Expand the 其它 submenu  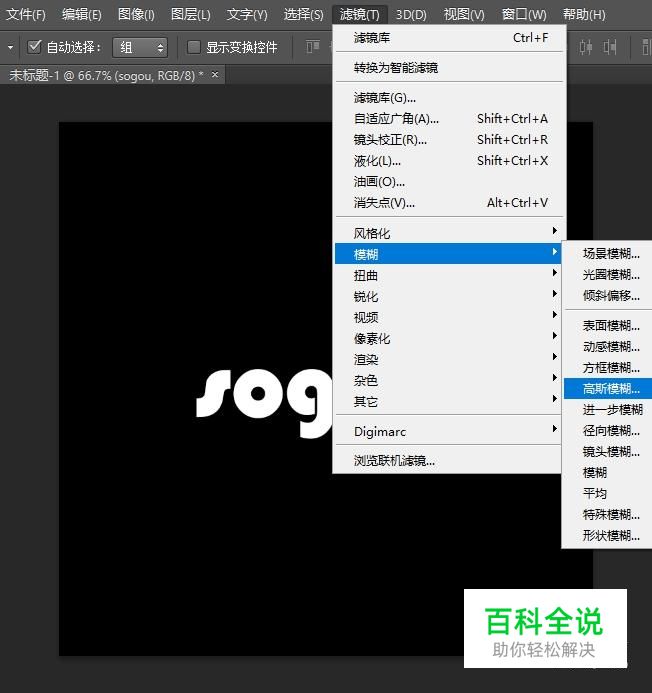tap(448, 401)
